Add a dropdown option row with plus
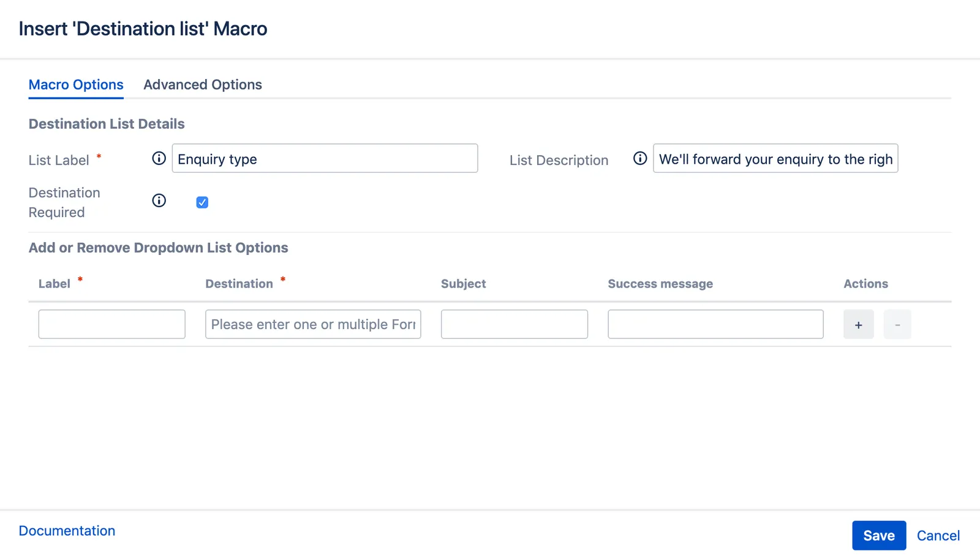 coord(859,324)
